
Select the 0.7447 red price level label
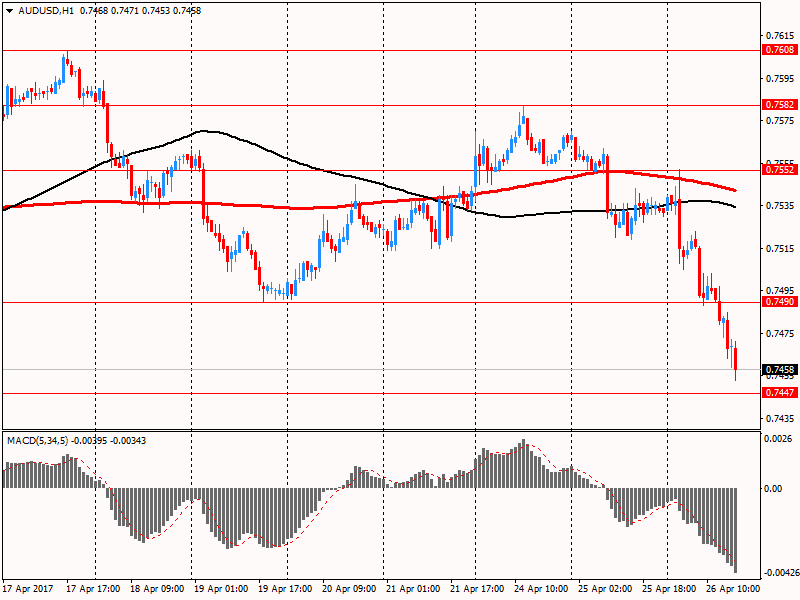coord(780,393)
